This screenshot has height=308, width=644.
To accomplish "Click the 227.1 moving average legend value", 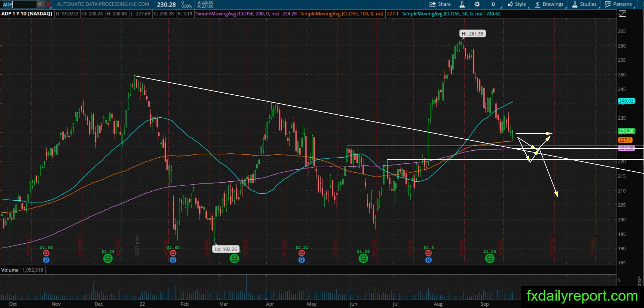I will [393, 14].
